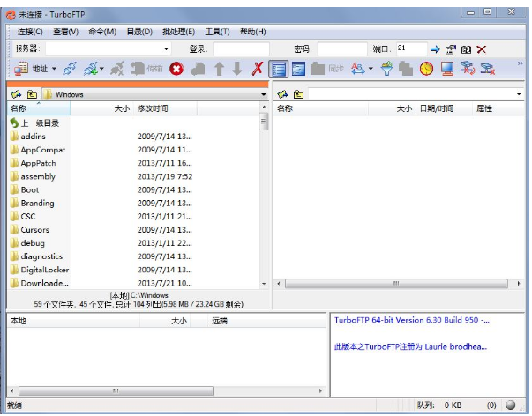Click the 密码 password input field
Screen dimensions: 532x416
coord(342,48)
